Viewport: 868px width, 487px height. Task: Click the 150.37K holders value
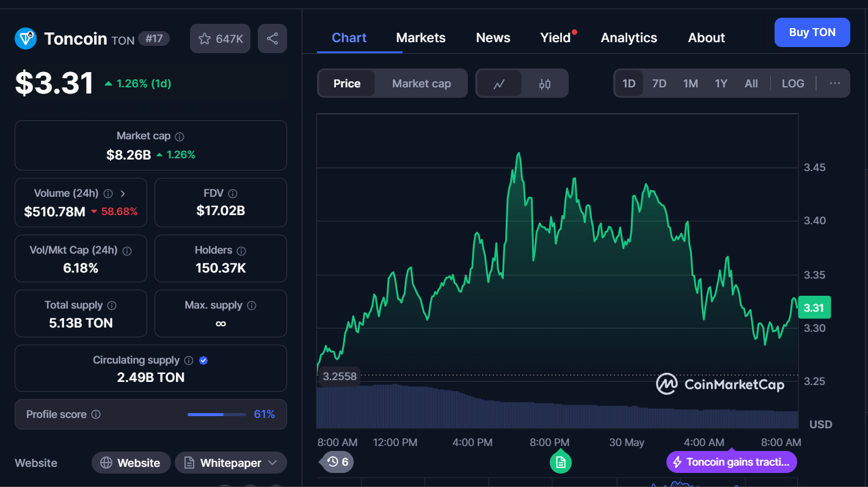[x=221, y=268]
